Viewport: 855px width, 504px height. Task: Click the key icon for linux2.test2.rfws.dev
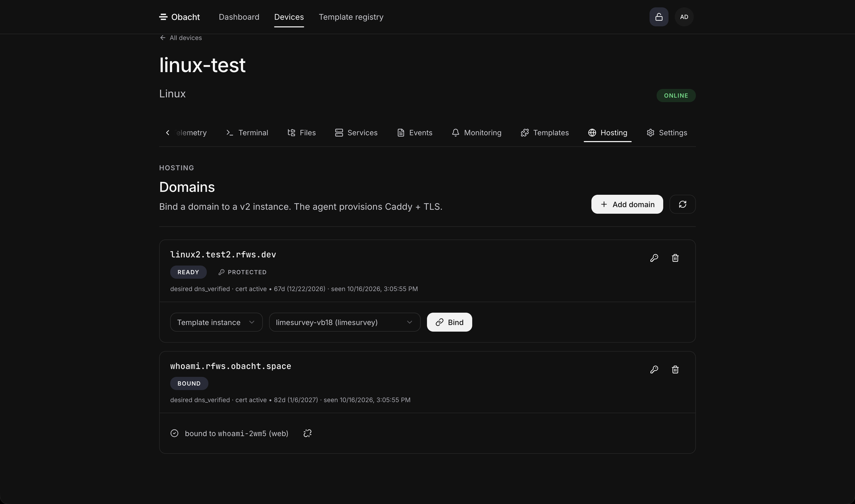pyautogui.click(x=654, y=258)
